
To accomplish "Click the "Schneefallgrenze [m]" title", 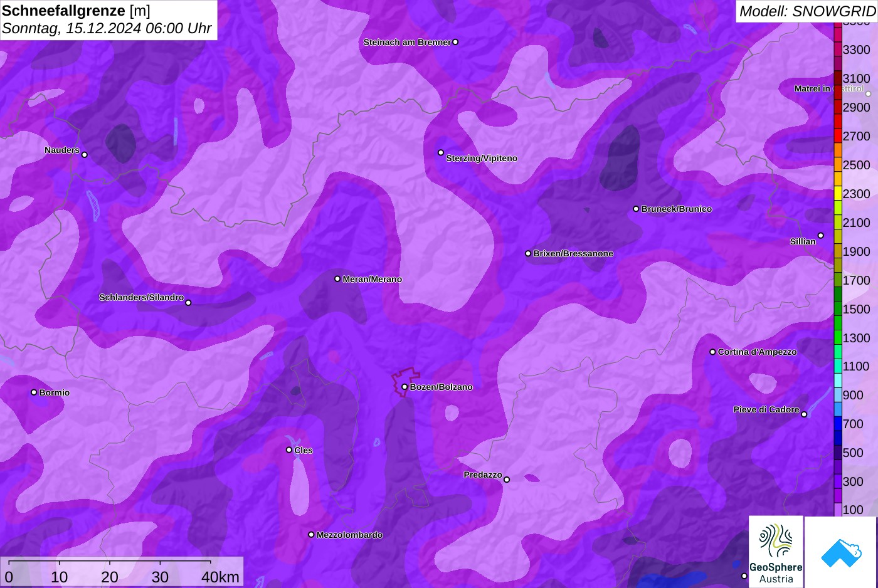I will (77, 11).
